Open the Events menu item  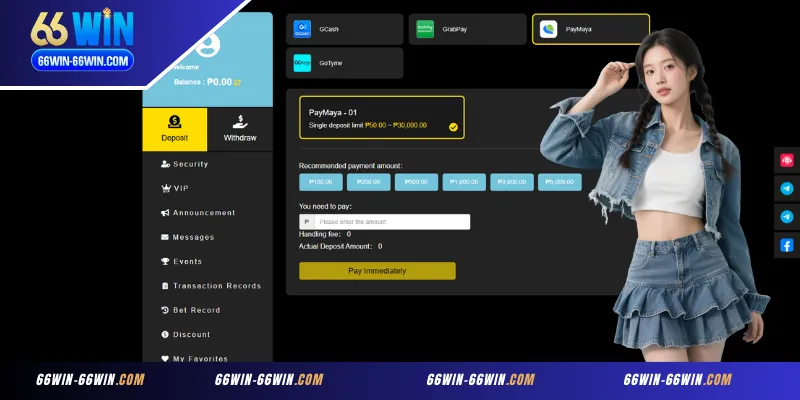(x=207, y=261)
